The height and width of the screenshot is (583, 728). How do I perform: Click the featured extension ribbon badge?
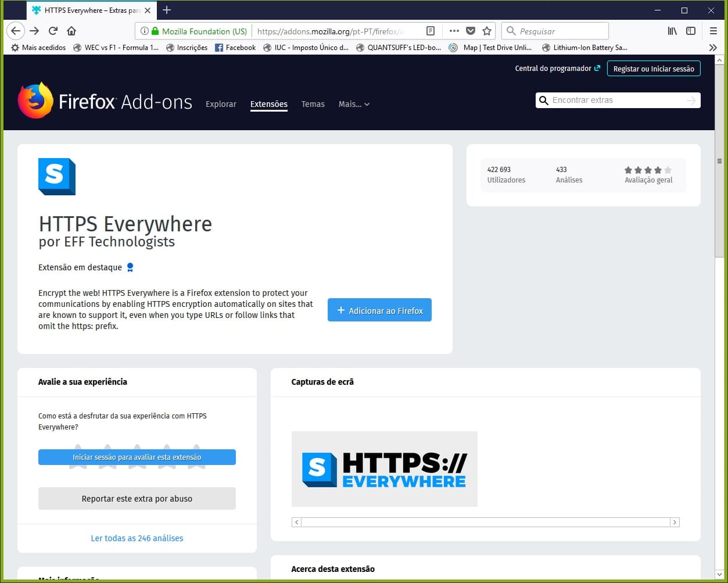130,267
